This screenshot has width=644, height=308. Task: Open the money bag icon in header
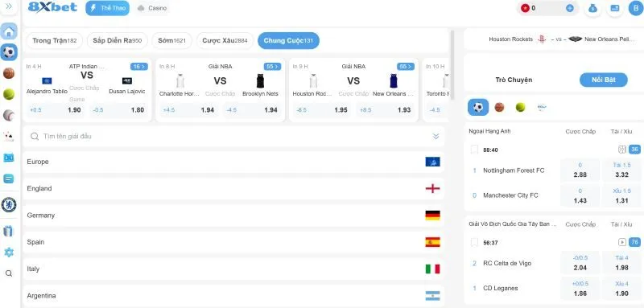[592, 8]
